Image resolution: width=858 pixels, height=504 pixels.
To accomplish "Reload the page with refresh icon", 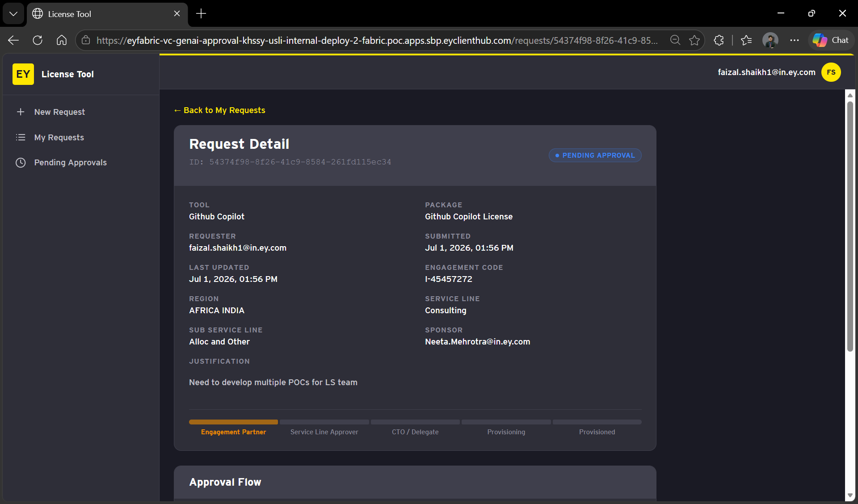I will (x=38, y=40).
